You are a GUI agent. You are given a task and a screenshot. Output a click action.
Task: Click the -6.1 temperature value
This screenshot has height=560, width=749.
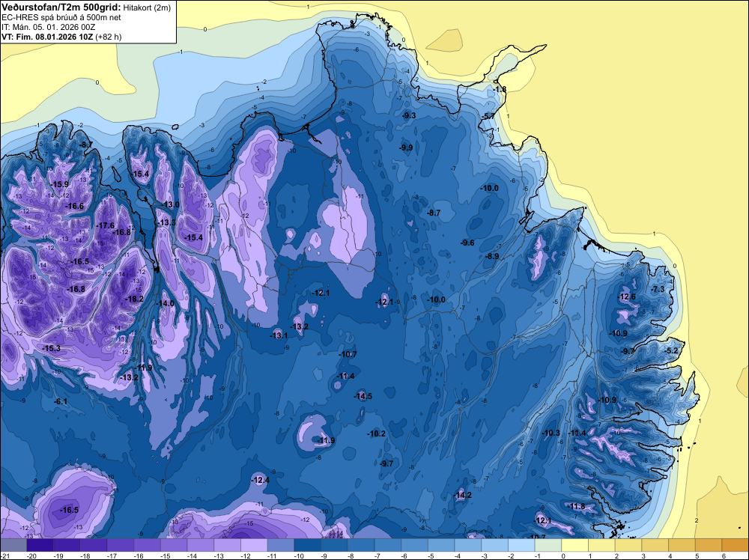click(x=61, y=402)
